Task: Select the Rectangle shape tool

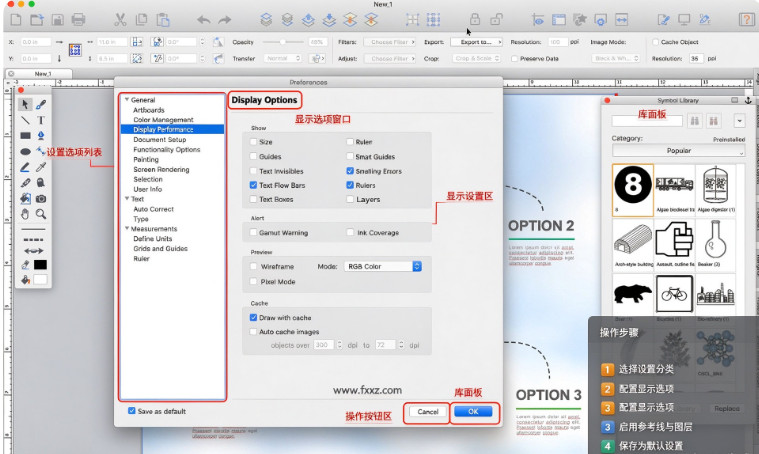Action: click(x=25, y=136)
